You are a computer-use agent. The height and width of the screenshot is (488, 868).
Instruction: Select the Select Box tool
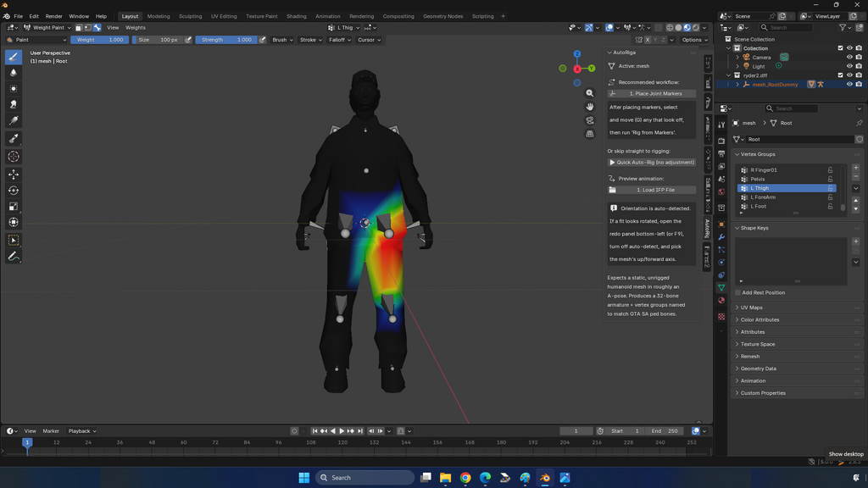(x=14, y=240)
